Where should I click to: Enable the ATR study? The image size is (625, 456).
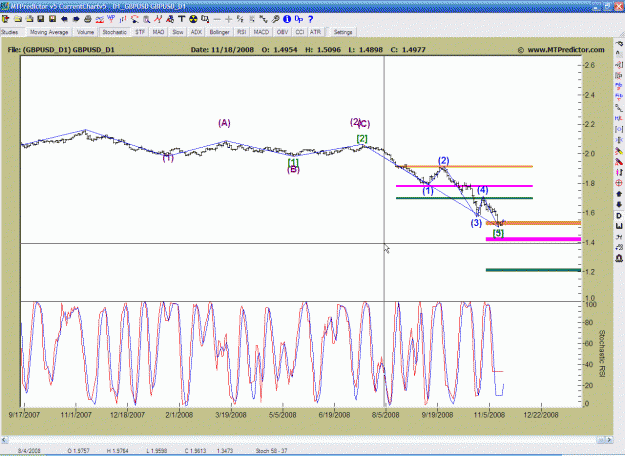click(315, 32)
